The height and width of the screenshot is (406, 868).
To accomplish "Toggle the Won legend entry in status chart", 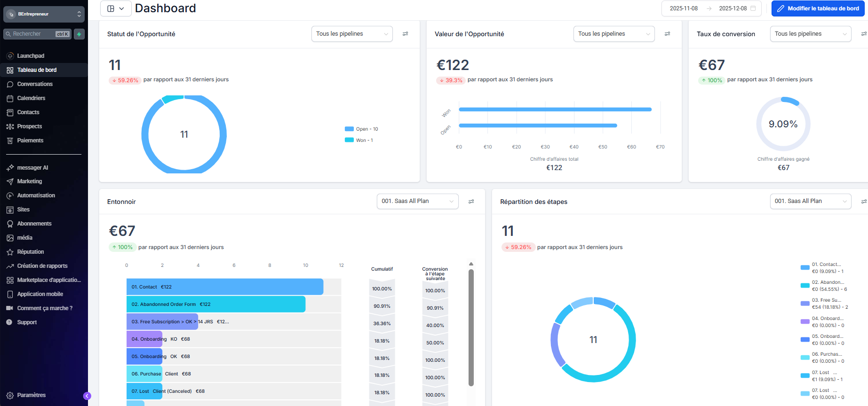I will 359,140.
